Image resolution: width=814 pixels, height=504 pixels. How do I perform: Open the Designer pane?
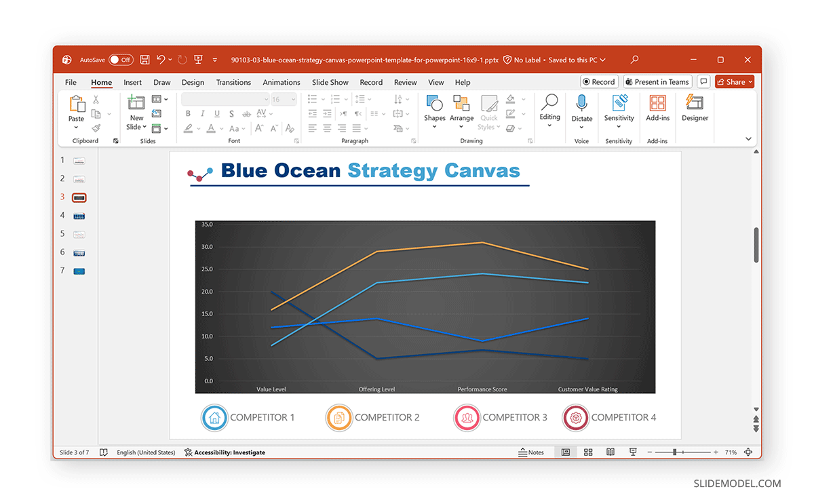[x=694, y=111]
